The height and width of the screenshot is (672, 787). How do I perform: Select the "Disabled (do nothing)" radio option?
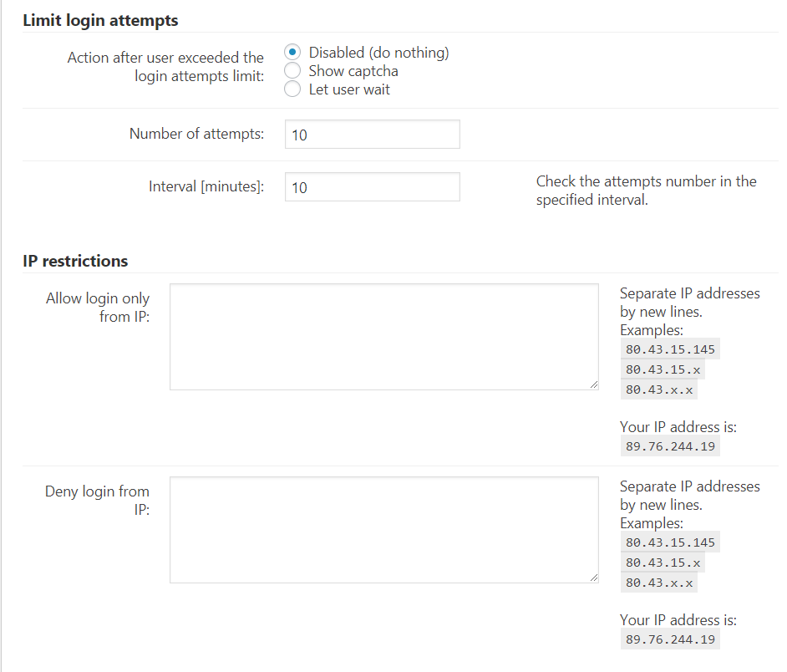pyautogui.click(x=292, y=53)
